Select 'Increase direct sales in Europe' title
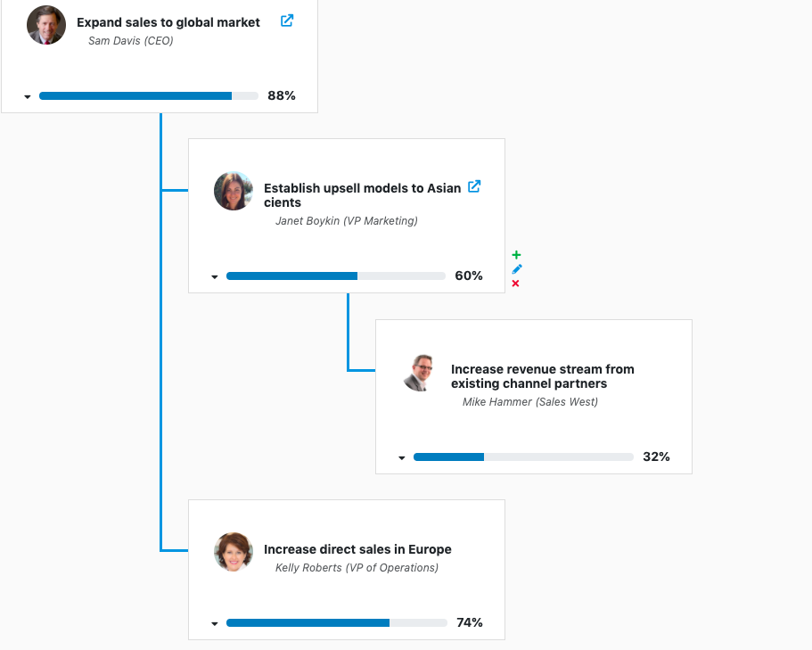 [357, 549]
